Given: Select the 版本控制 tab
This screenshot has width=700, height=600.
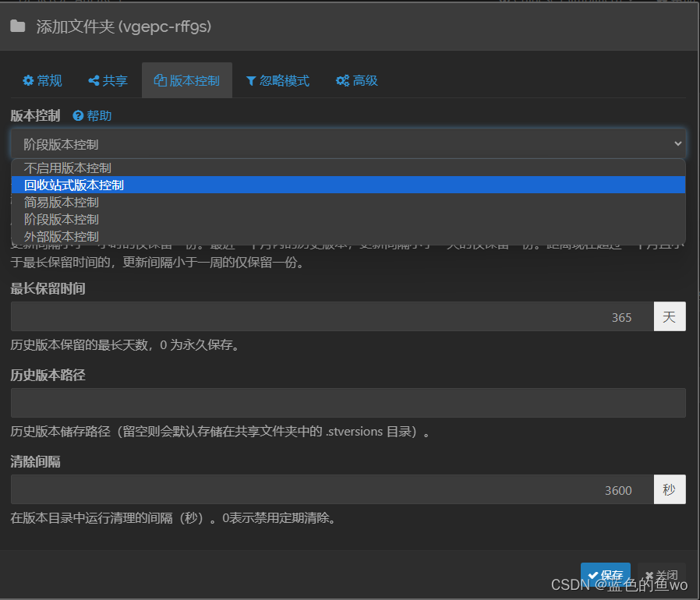Looking at the screenshot, I should pyautogui.click(x=186, y=80).
